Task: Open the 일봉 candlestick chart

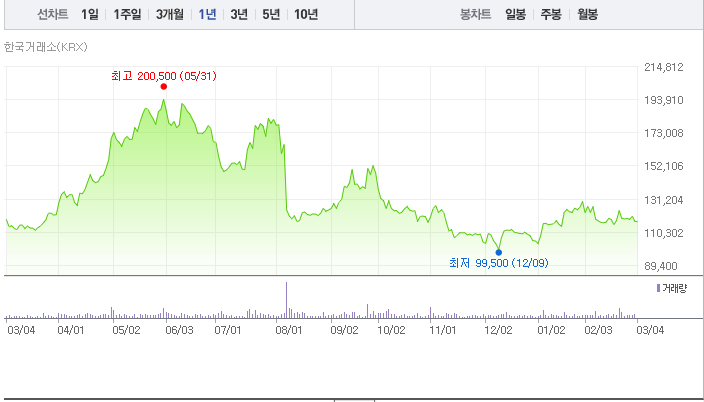Action: coord(515,14)
